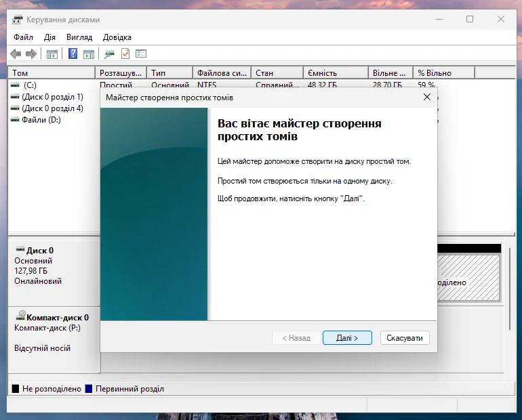Image resolution: width=522 pixels, height=420 pixels.
Task: Click the Далі > button
Action: 347,338
